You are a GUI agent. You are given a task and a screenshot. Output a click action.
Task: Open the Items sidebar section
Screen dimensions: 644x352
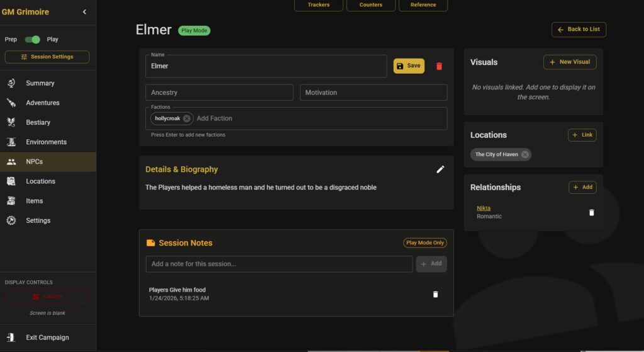[x=35, y=201]
